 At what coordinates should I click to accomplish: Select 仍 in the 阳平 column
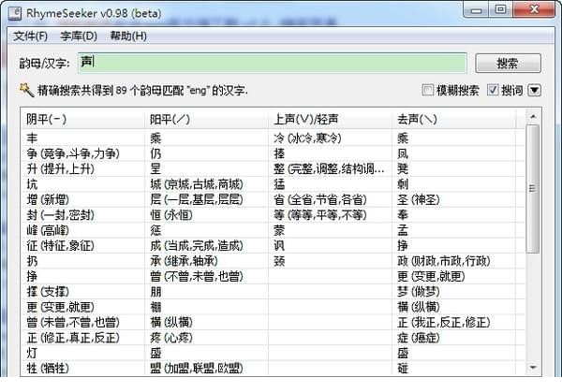click(155, 154)
